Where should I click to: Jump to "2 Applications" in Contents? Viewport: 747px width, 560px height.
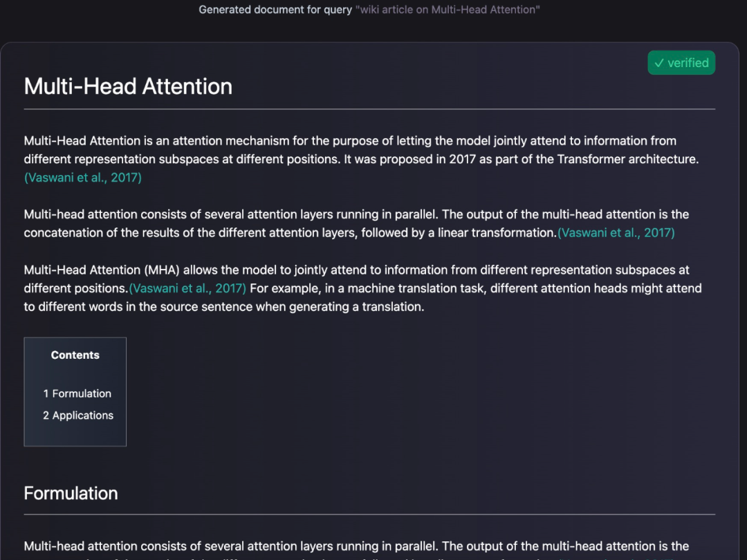(x=78, y=416)
